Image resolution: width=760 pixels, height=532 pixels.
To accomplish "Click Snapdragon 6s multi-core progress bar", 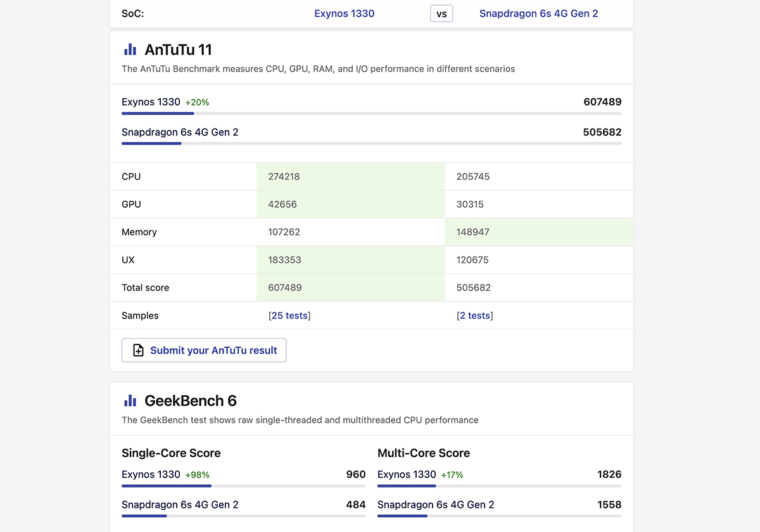I will click(x=499, y=516).
